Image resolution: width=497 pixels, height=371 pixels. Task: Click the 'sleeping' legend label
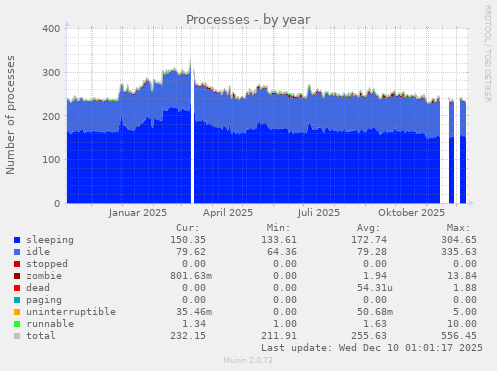click(50, 240)
